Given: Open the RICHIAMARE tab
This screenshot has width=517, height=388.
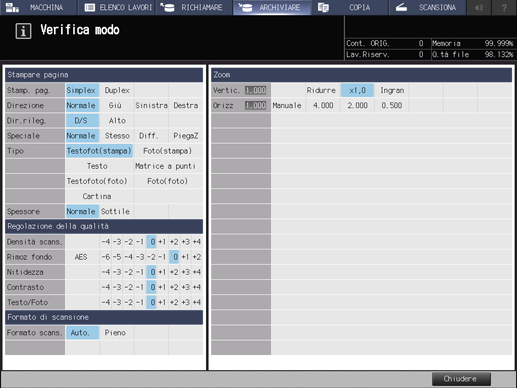Looking at the screenshot, I should tap(194, 7).
